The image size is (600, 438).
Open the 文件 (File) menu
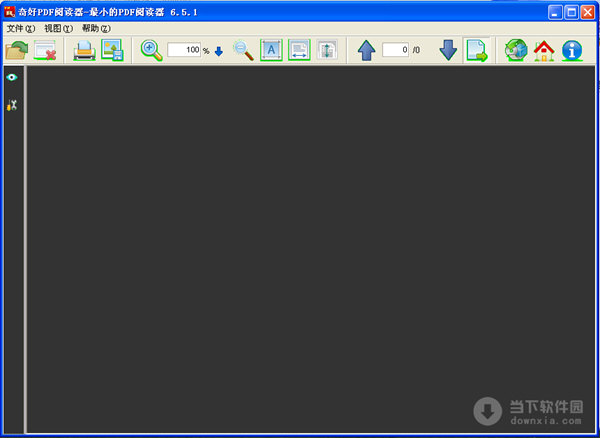(x=20, y=28)
